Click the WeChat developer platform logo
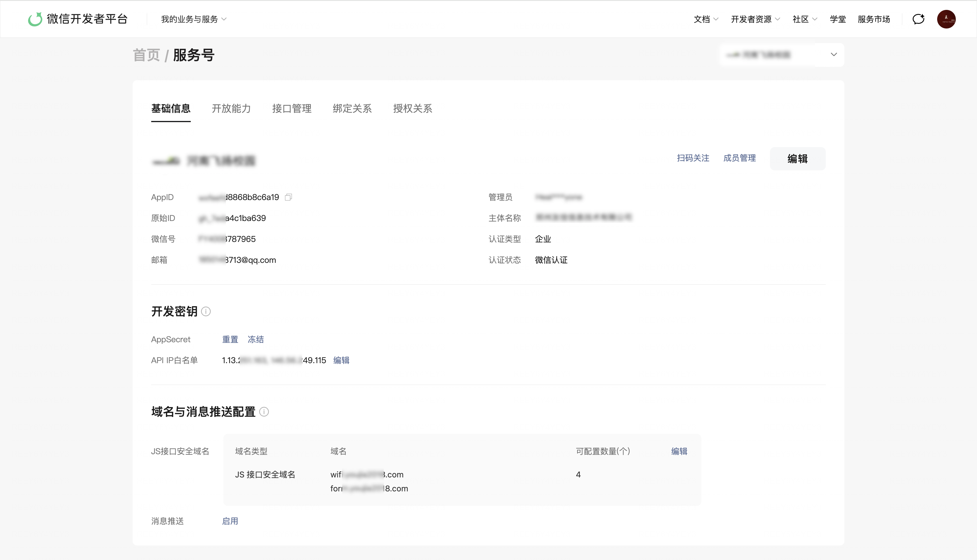 (x=77, y=19)
